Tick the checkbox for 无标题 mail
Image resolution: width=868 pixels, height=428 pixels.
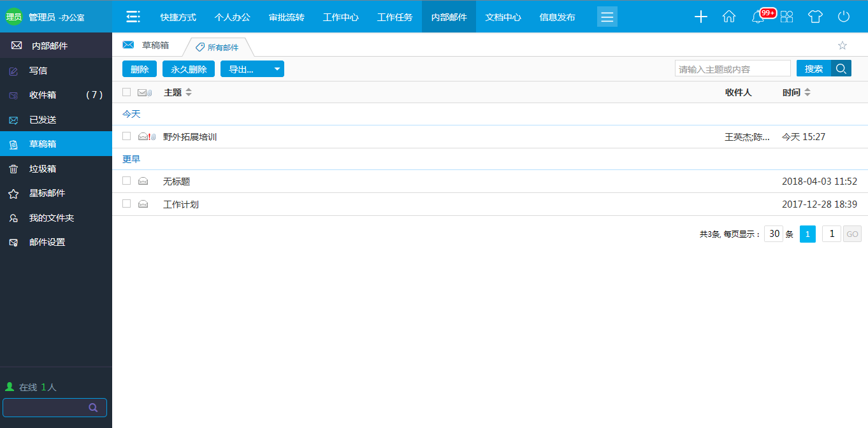click(x=127, y=181)
